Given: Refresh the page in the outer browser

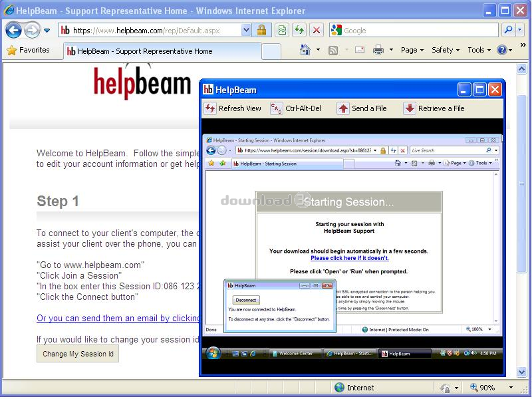Looking at the screenshot, I should point(299,31).
